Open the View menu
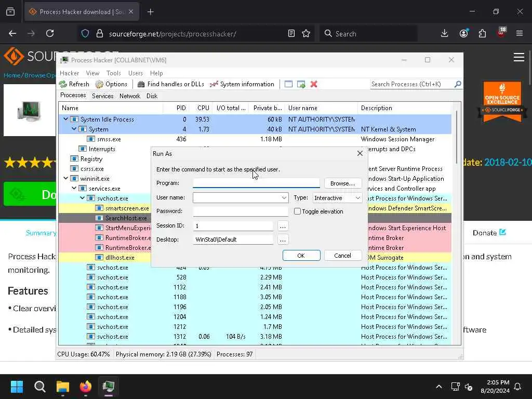This screenshot has width=532, height=399. [92, 73]
